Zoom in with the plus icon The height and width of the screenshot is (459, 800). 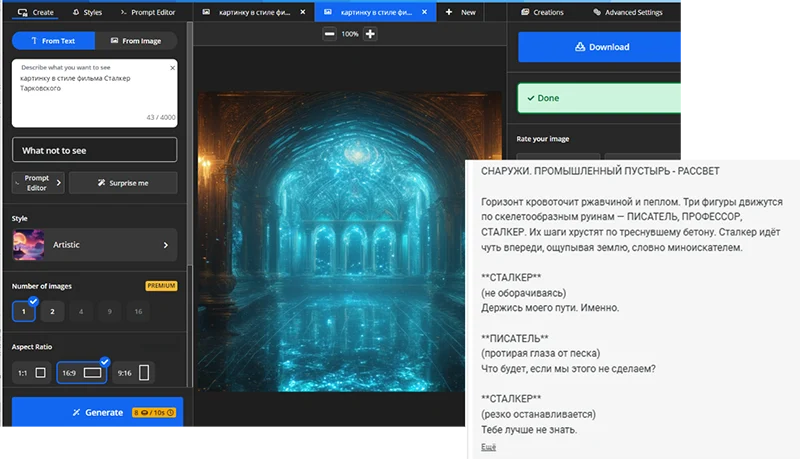(370, 34)
